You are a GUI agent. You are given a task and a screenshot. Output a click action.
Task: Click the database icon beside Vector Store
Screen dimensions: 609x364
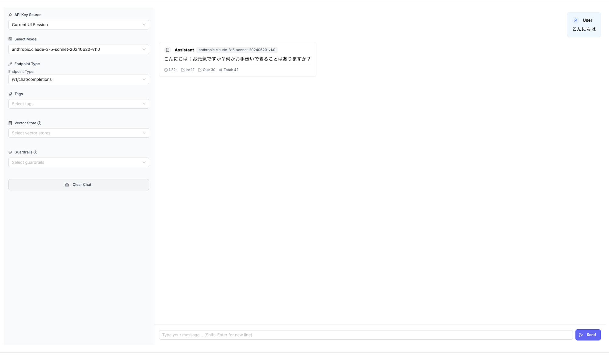point(10,123)
